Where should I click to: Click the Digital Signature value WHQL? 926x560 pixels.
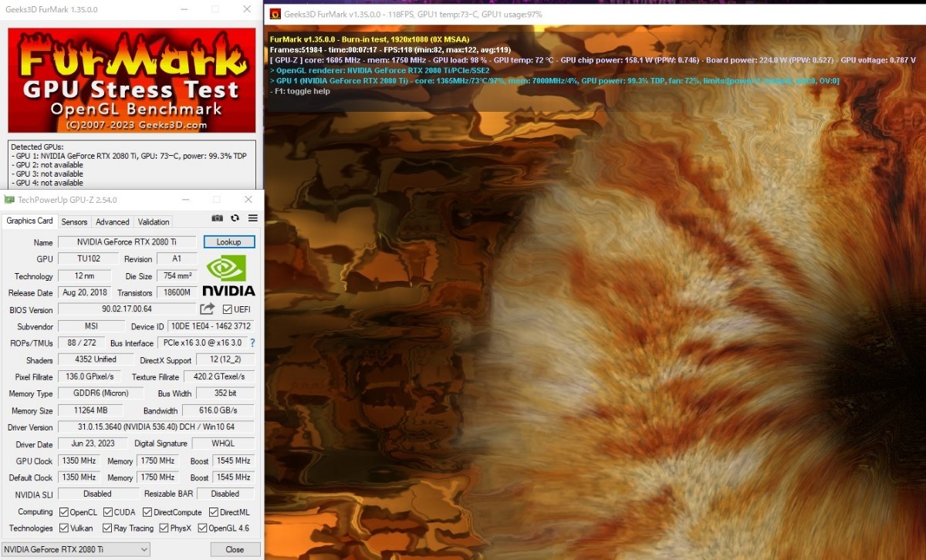tap(223, 444)
